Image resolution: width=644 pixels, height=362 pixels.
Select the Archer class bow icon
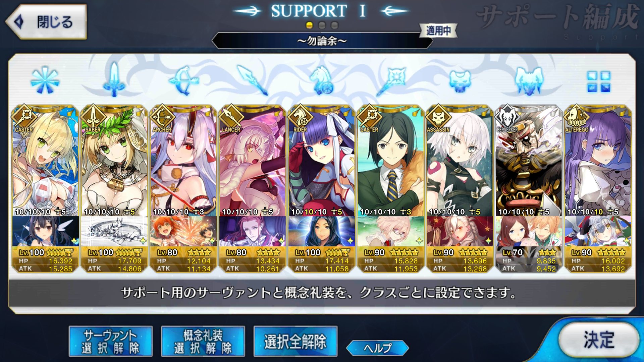183,80
